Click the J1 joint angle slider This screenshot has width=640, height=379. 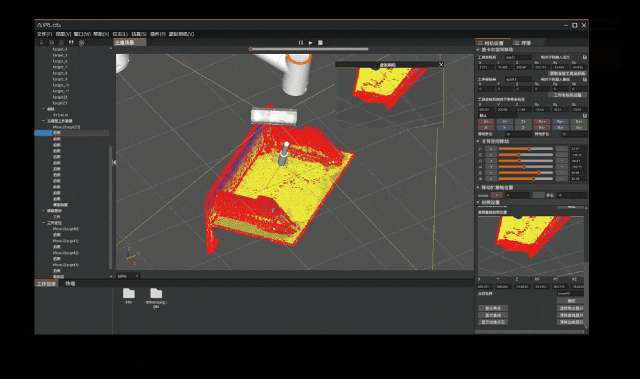(526, 149)
